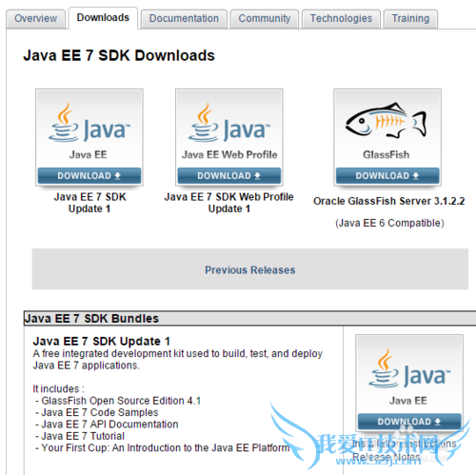Open the Training tab

click(410, 18)
